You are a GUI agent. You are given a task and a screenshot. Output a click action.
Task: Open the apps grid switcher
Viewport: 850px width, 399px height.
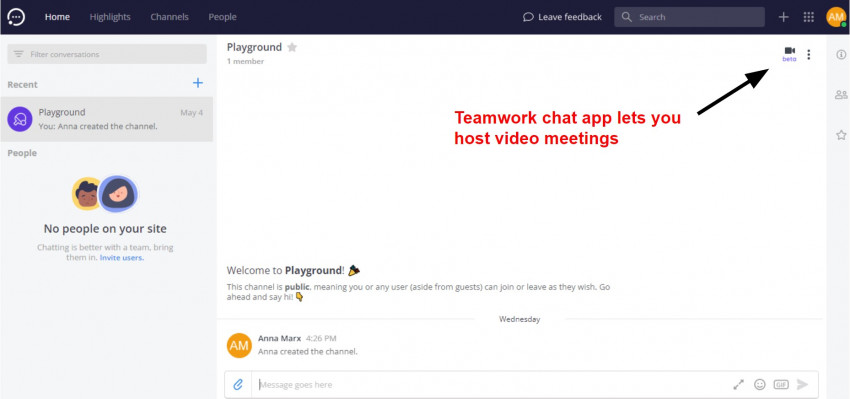click(808, 17)
